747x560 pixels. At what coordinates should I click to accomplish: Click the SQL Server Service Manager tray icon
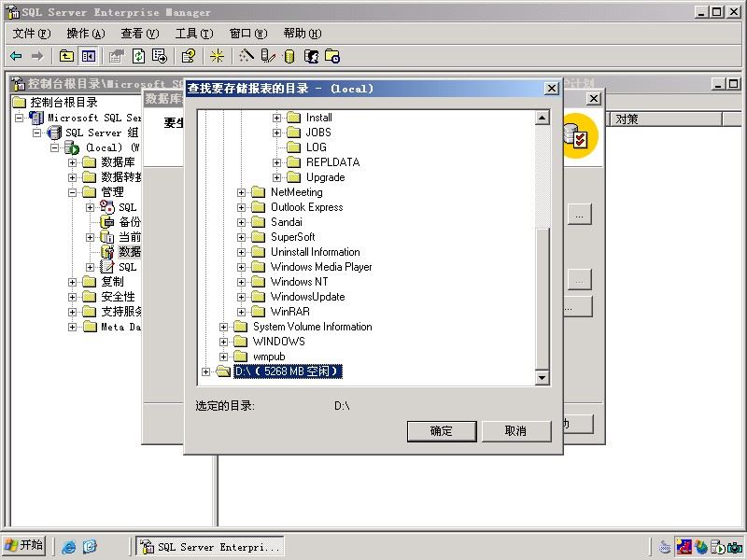pos(717,547)
